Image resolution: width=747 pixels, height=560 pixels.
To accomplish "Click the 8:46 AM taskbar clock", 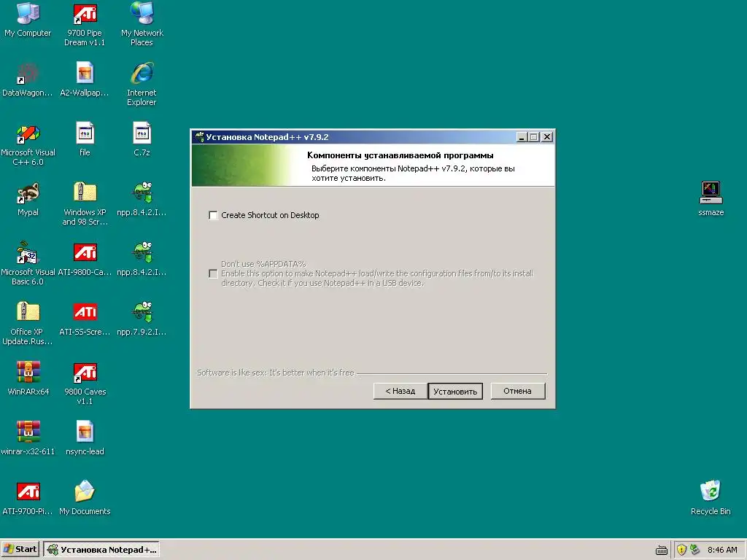I will [x=722, y=550].
